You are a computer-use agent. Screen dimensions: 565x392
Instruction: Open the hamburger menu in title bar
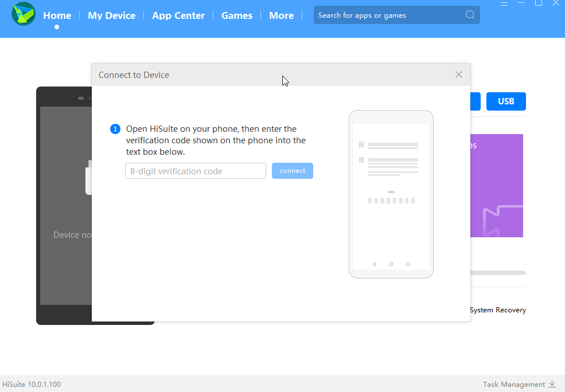click(x=504, y=3)
